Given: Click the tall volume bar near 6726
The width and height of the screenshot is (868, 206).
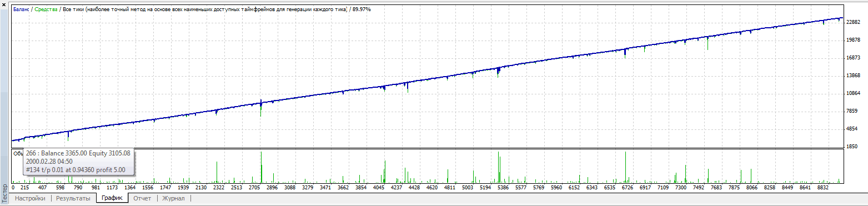Looking at the screenshot, I should pos(625,167).
